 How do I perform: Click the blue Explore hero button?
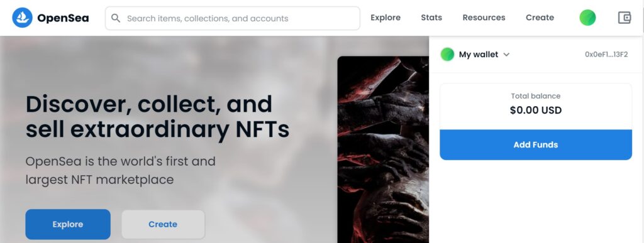[x=68, y=224]
